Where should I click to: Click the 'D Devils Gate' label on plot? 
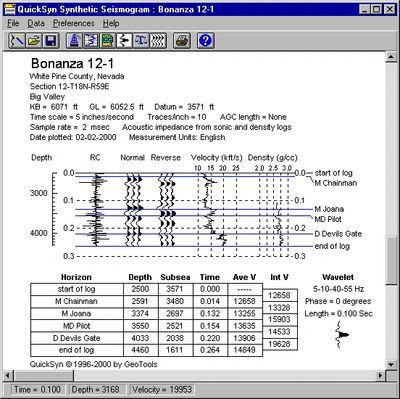(338, 234)
